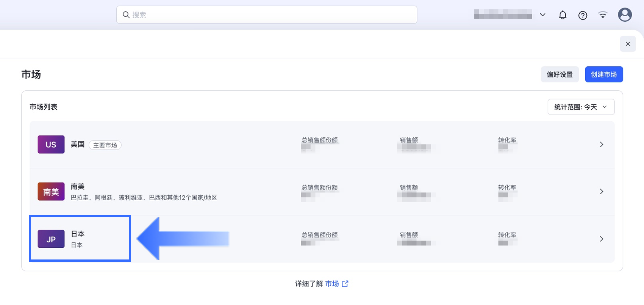This screenshot has height=305, width=644.
Task: Click the external link icon beside 市场
Action: 345,284
